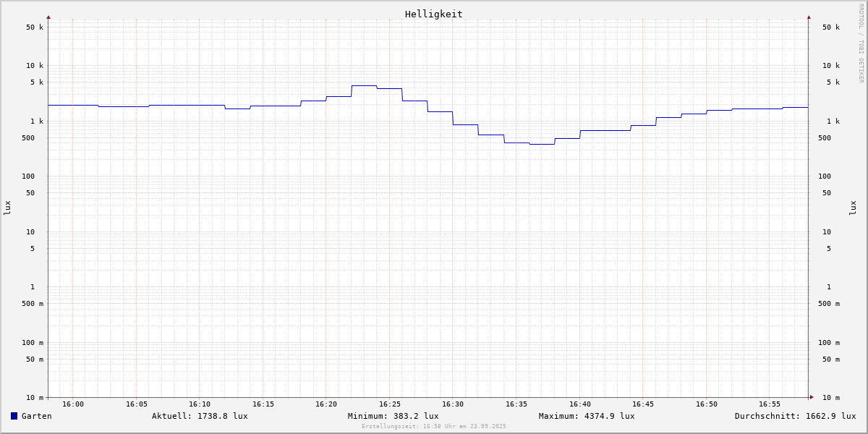Click the blue Garten legend color square
868x434 pixels.
pyautogui.click(x=14, y=416)
